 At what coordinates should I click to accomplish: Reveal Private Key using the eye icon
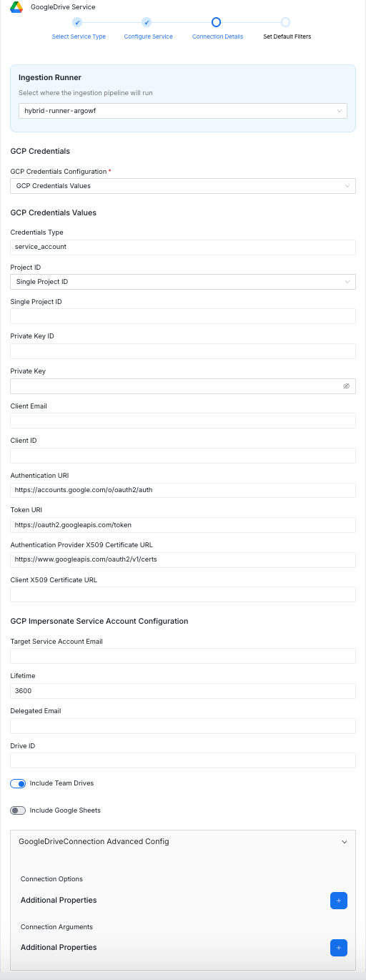tap(346, 386)
